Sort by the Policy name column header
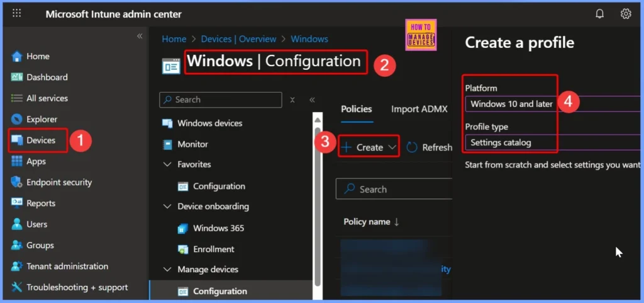Image resolution: width=644 pixels, height=303 pixels. 371,222
